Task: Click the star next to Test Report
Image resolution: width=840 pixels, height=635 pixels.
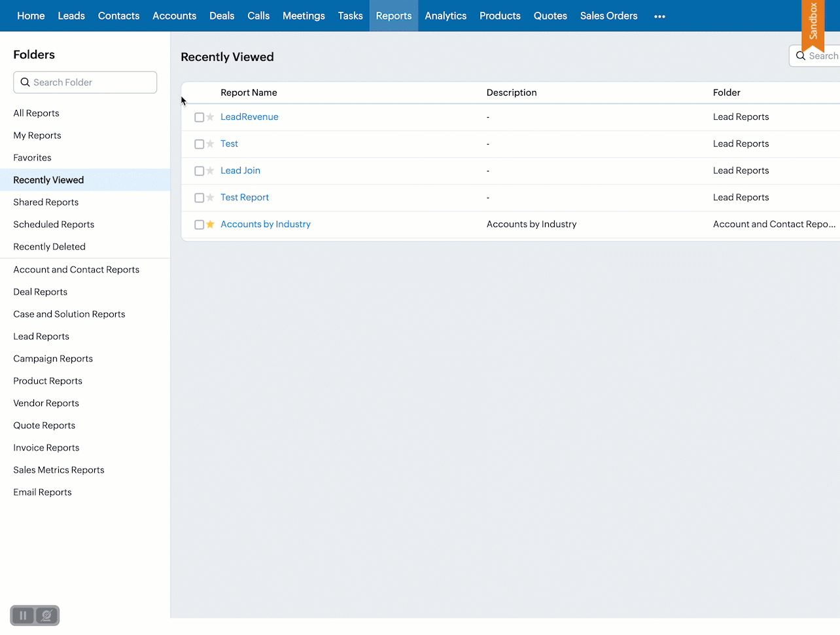Action: [x=210, y=198]
